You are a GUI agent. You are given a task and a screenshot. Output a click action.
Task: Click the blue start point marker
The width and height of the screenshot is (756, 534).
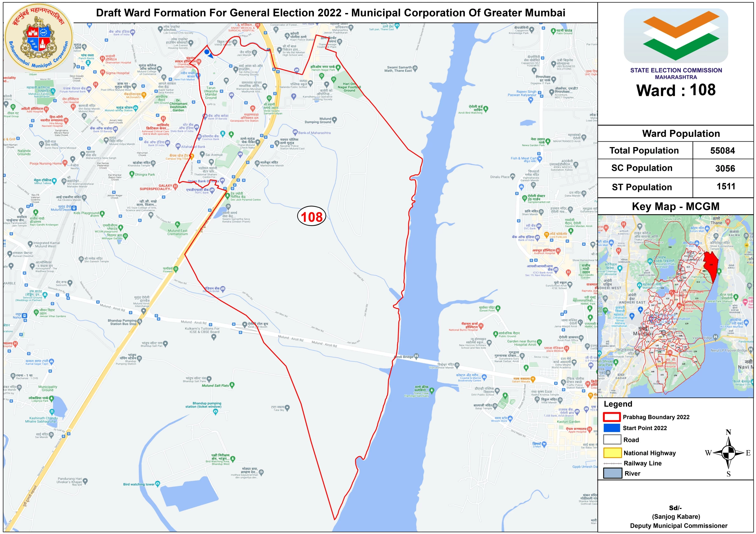tap(207, 52)
